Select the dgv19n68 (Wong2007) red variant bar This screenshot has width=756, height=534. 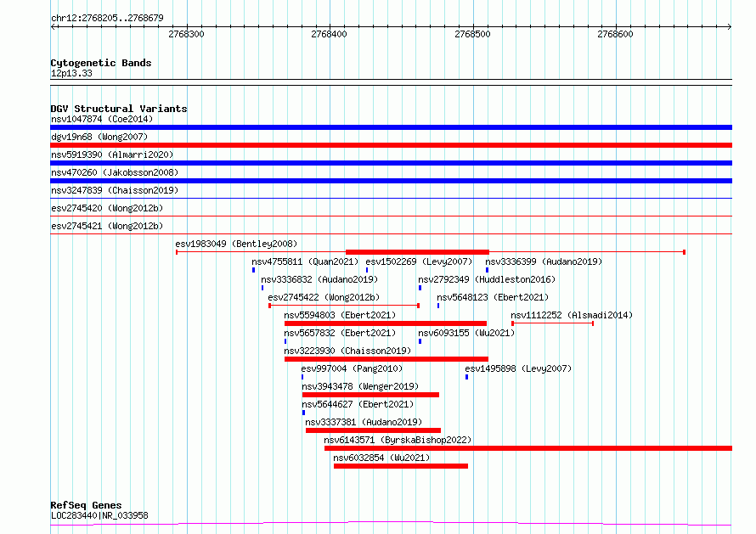[391, 145]
